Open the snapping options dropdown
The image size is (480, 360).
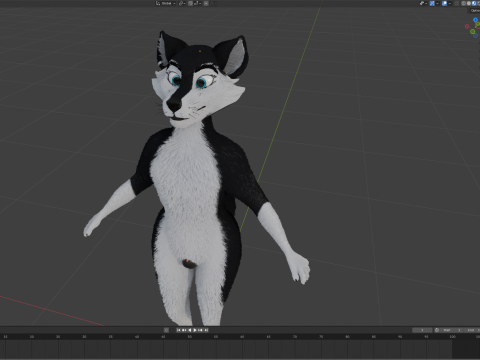click(x=198, y=3)
